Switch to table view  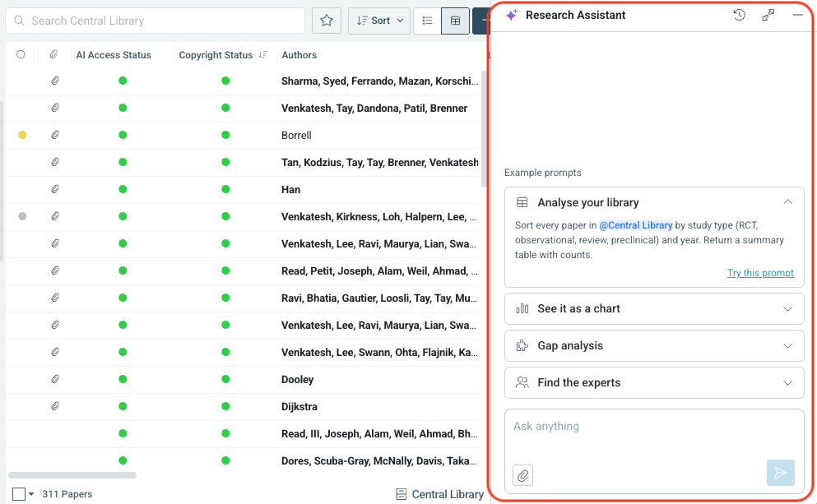point(455,21)
